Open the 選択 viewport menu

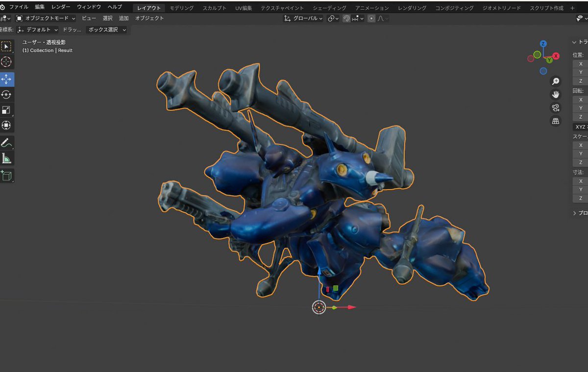tap(107, 18)
